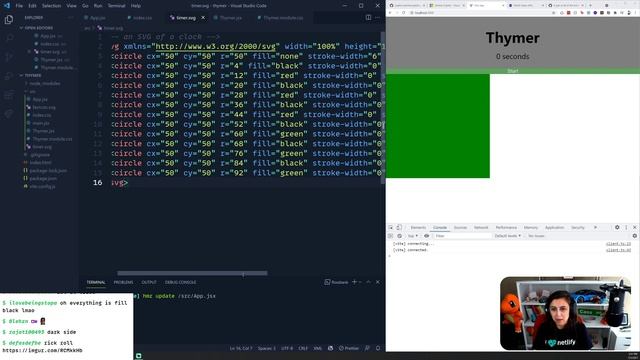The image size is (640, 360).
Task: Open DevTools settings gear icon
Action: pyautogui.click(x=617, y=227)
